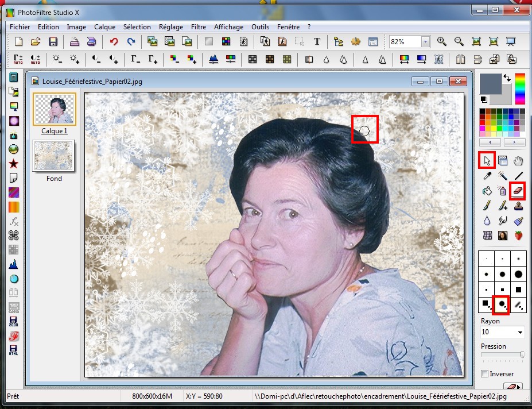Select the Magic wand tool
532x409 pixels.
[503, 176]
